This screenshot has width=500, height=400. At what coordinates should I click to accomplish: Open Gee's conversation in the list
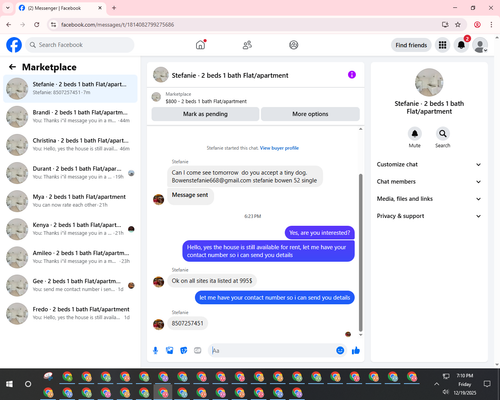point(70,285)
